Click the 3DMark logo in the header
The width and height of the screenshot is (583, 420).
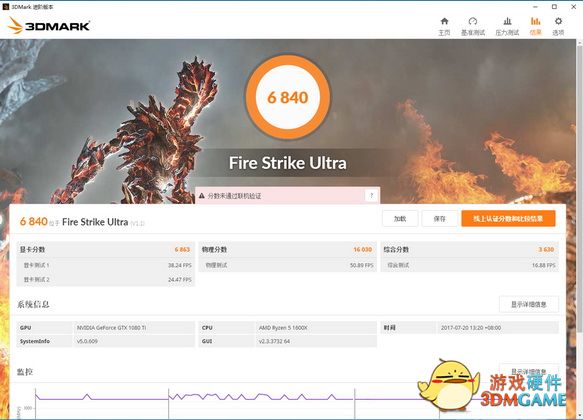[x=49, y=26]
